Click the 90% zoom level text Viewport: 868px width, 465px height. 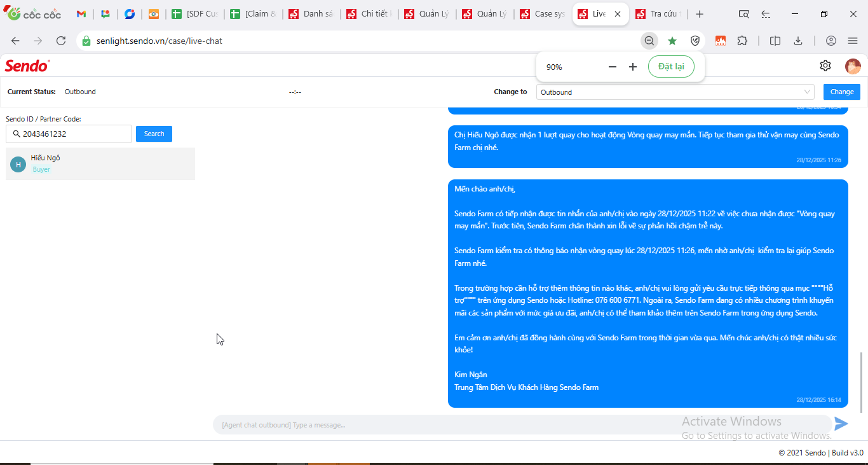click(x=554, y=67)
